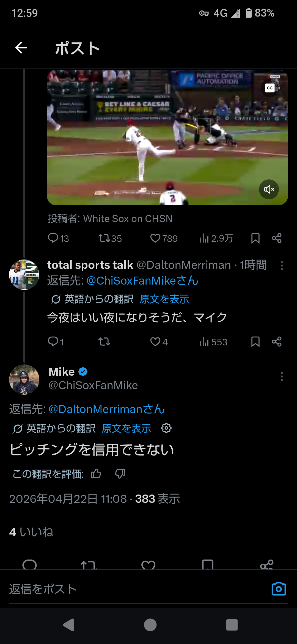Open translation settings gear icon
Viewport: 297px width, 644px height.
[166, 428]
